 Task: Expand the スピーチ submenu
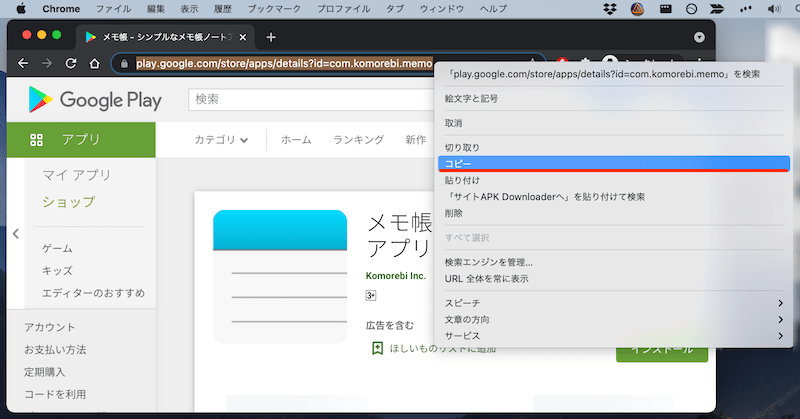coord(614,303)
